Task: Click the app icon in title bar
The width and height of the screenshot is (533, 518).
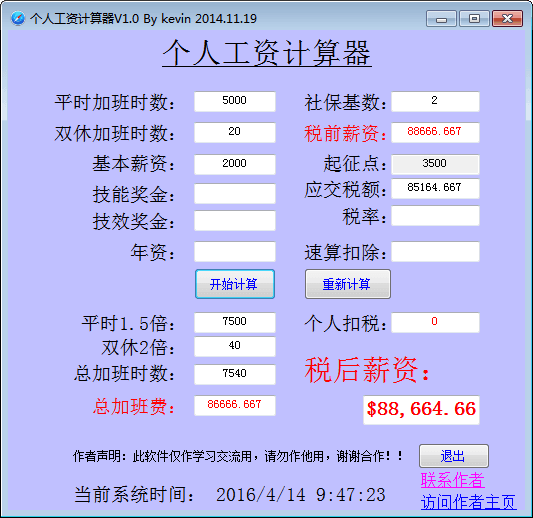Action: [18, 18]
